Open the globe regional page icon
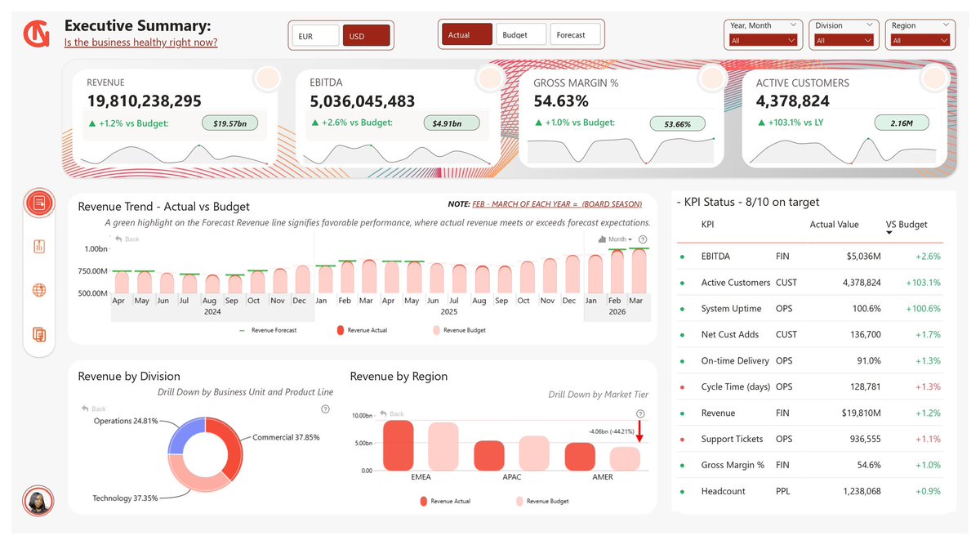 (39, 290)
